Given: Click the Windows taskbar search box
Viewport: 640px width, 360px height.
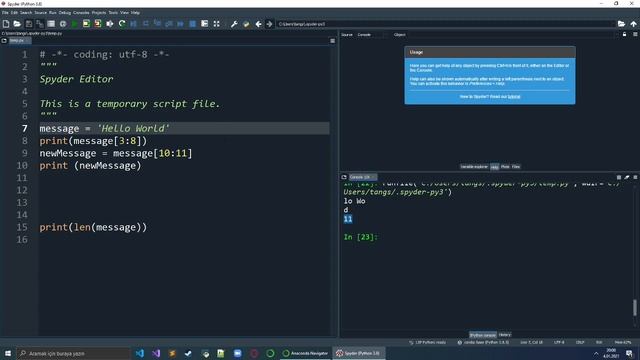Looking at the screenshot, I should (73, 353).
